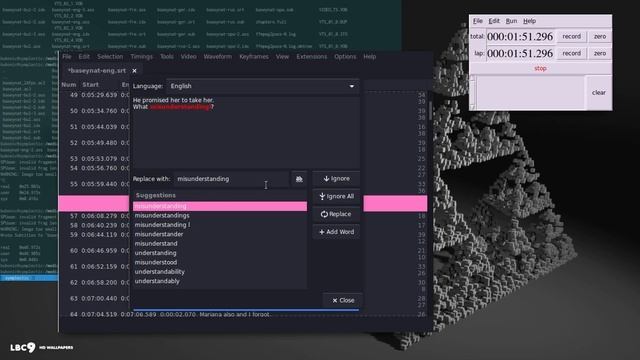
Task: Open the Options menu
Action: [x=345, y=57]
